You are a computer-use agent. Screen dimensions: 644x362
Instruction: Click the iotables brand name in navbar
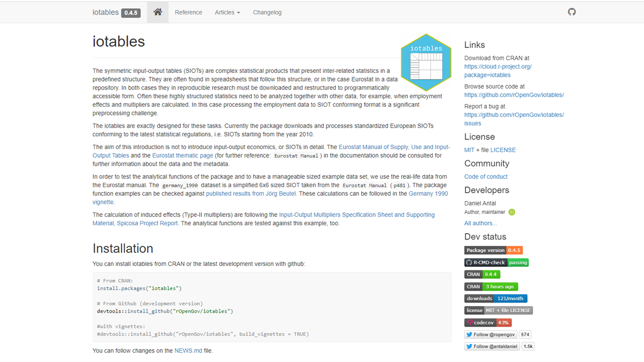tap(106, 12)
